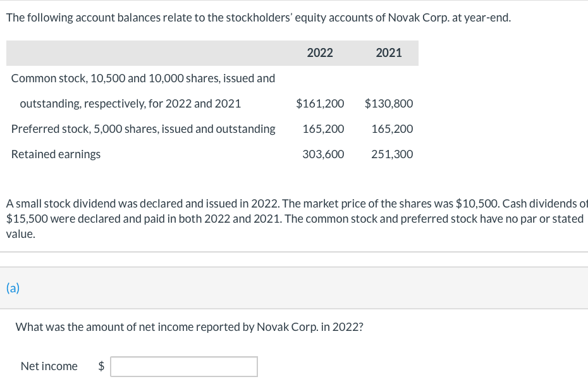Select the Preferred stock row label

coord(143,129)
